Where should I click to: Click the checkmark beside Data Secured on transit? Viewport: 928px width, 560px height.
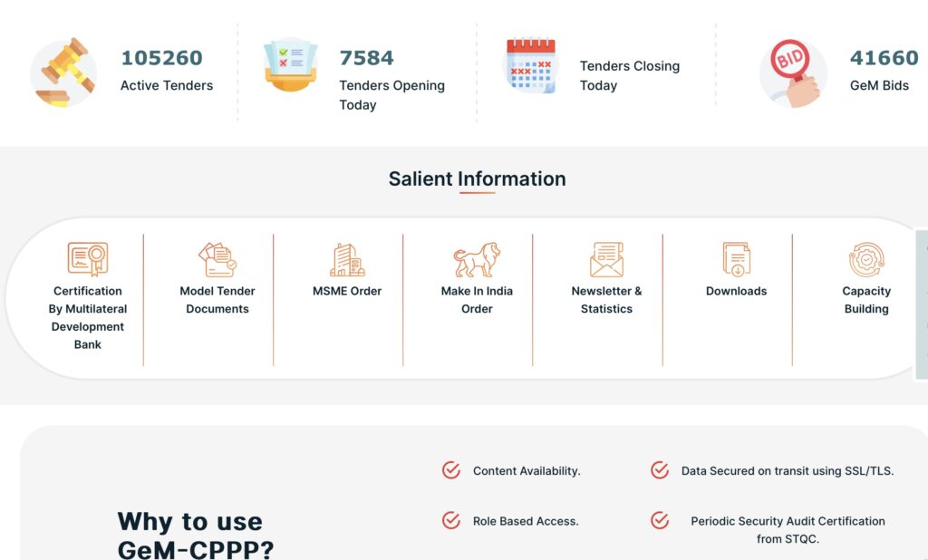click(x=660, y=470)
